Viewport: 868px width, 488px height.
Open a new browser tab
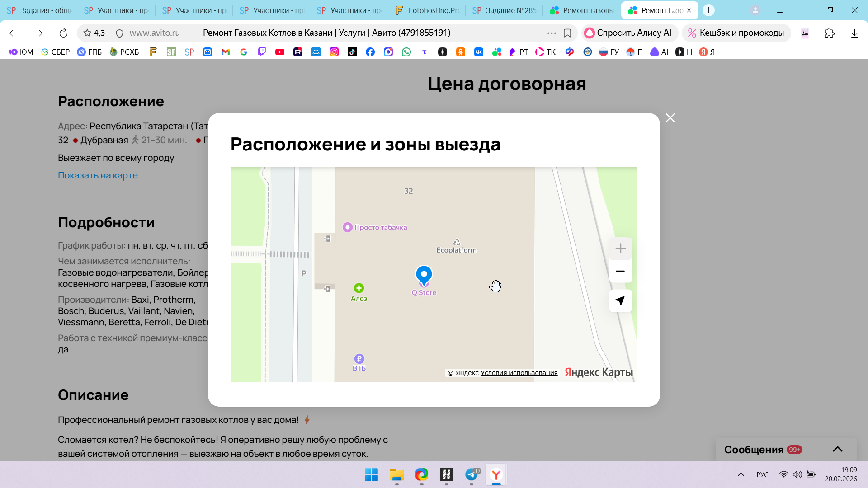pos(708,10)
